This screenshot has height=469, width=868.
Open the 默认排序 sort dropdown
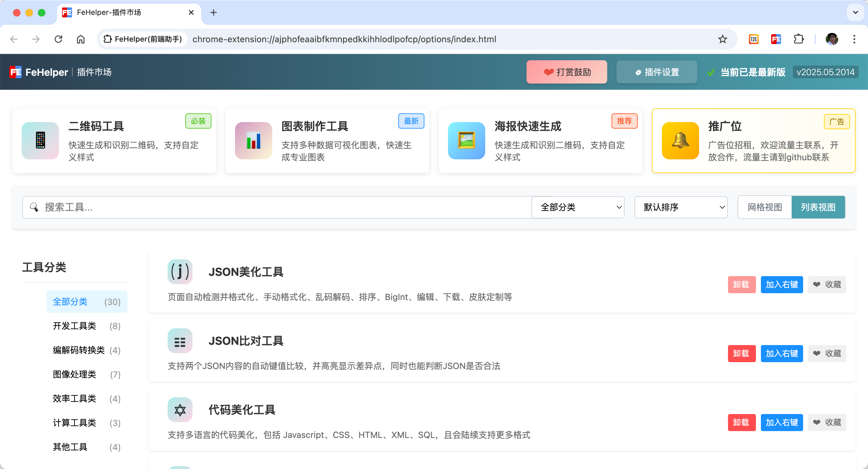tap(681, 207)
